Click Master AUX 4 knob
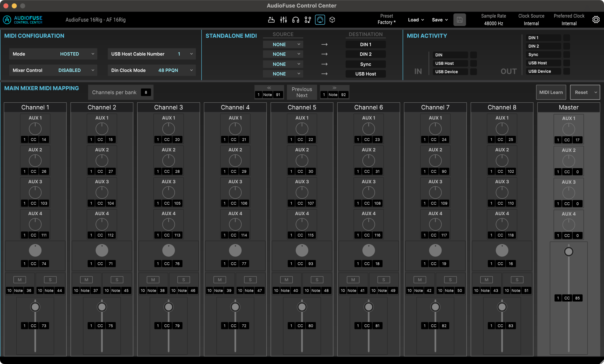This screenshot has width=604, height=364. 568,225
